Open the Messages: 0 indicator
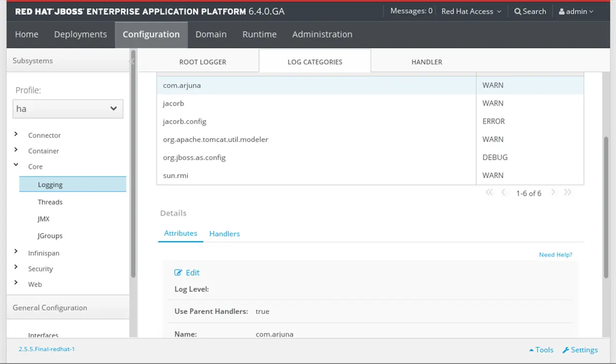 click(411, 11)
